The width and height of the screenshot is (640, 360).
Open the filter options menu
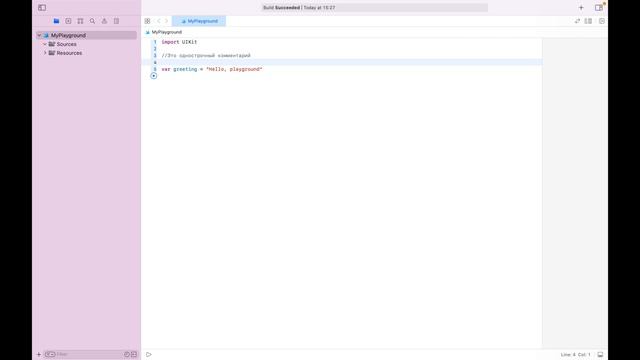tap(50, 354)
